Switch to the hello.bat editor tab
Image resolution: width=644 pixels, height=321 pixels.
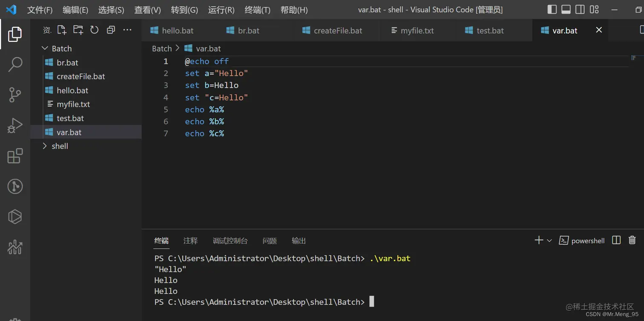(178, 30)
